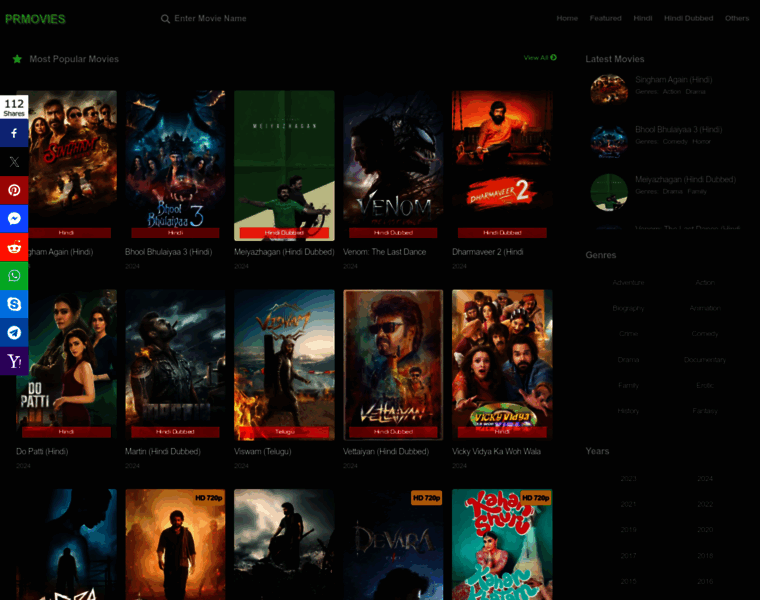This screenshot has height=600, width=760.
Task: Open Singham Again (Hindi) in Latest Movies
Action: (x=673, y=79)
